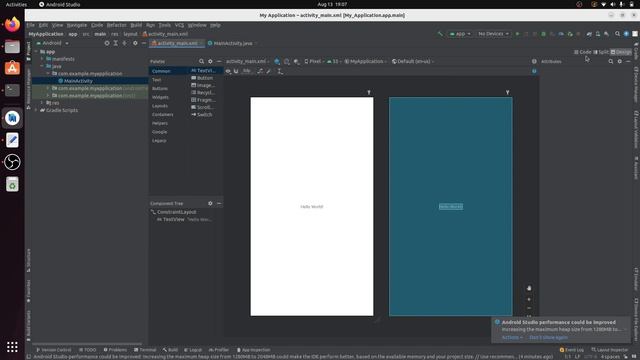Open Firefox from the Ubuntu dock

coord(12,24)
